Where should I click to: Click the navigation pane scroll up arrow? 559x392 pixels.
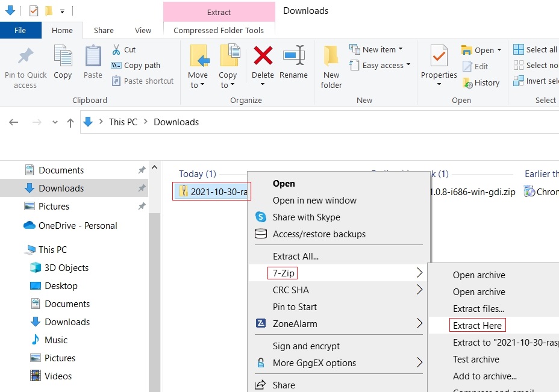pyautogui.click(x=154, y=167)
